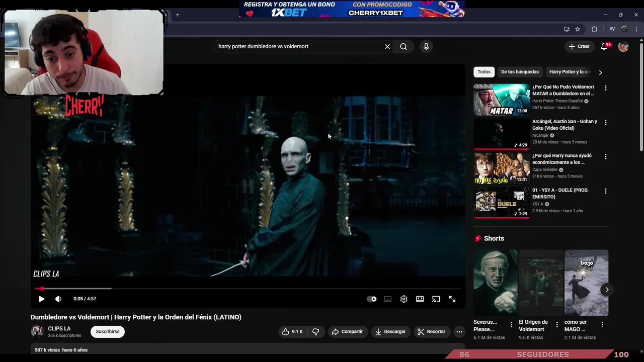Screen dimensions: 644x362
Task: Bookmark the page with the star icon
Action: [x=578, y=29]
